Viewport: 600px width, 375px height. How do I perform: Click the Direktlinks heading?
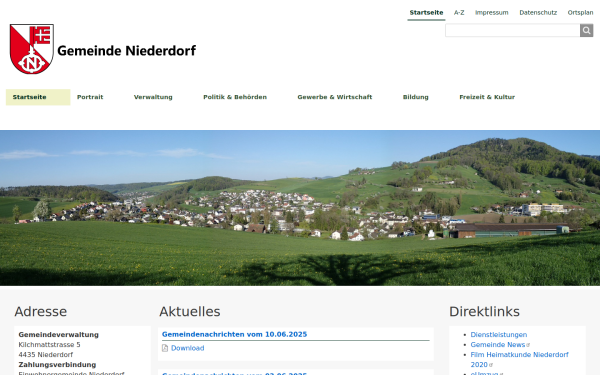[x=484, y=311]
